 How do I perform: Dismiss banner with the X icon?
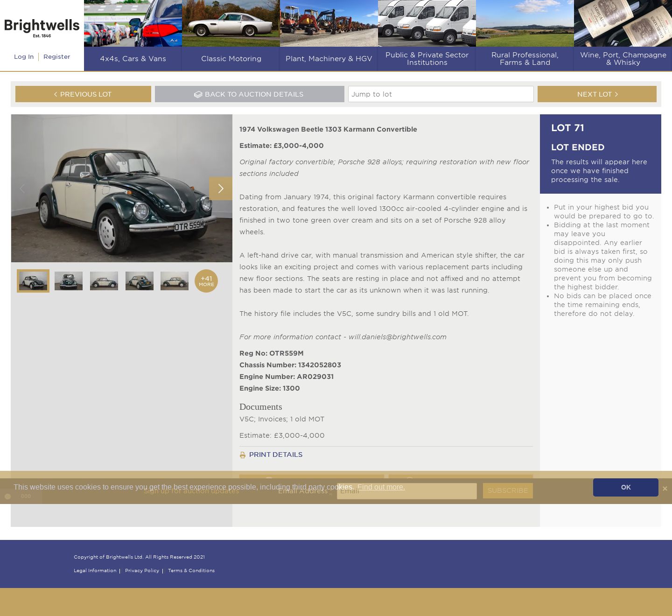point(665,489)
